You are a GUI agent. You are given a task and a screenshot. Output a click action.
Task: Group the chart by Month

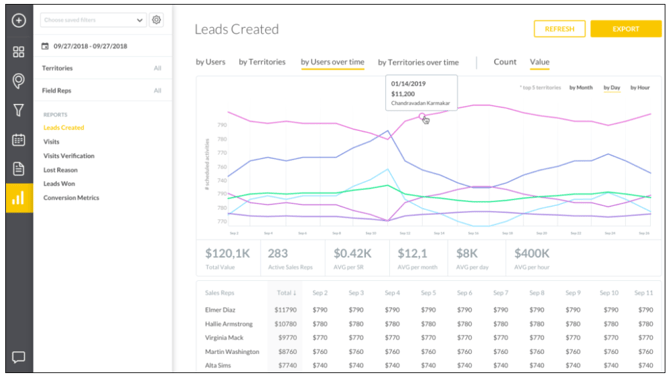tap(581, 88)
